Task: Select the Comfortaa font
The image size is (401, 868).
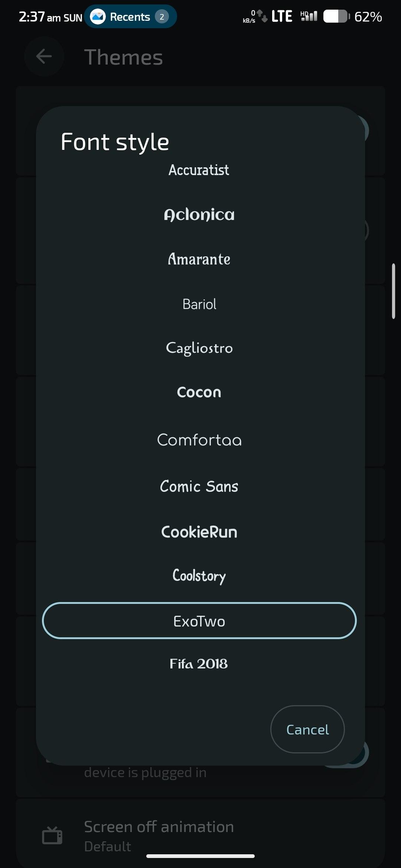Action: pyautogui.click(x=199, y=440)
